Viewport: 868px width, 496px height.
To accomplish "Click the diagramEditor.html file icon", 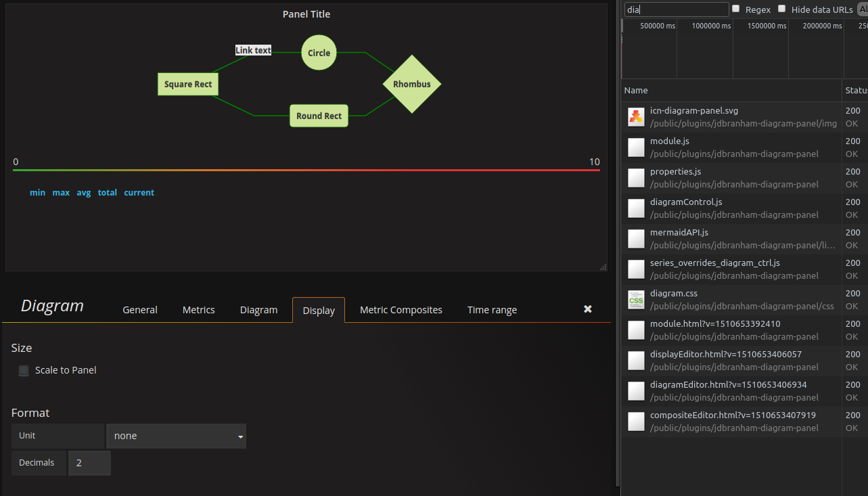I will [636, 390].
